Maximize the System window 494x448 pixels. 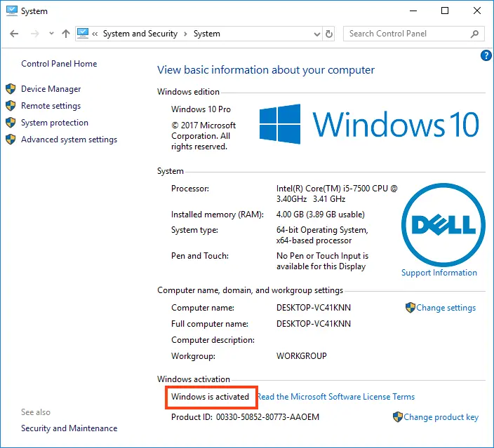[445, 11]
